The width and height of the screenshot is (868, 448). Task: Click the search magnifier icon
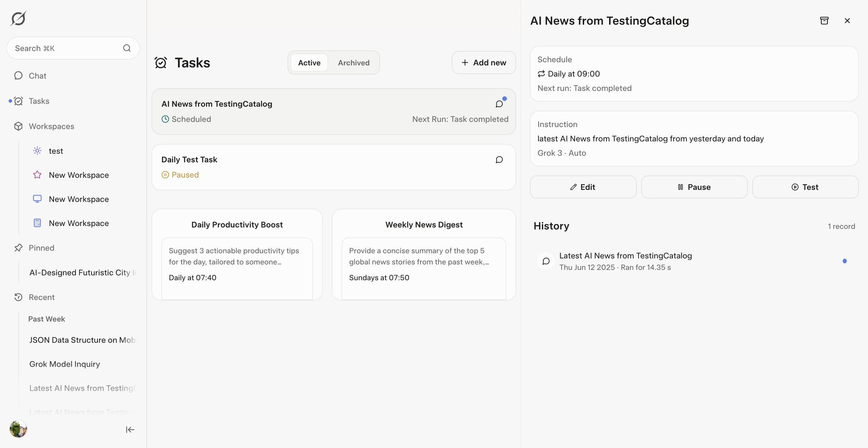(127, 48)
